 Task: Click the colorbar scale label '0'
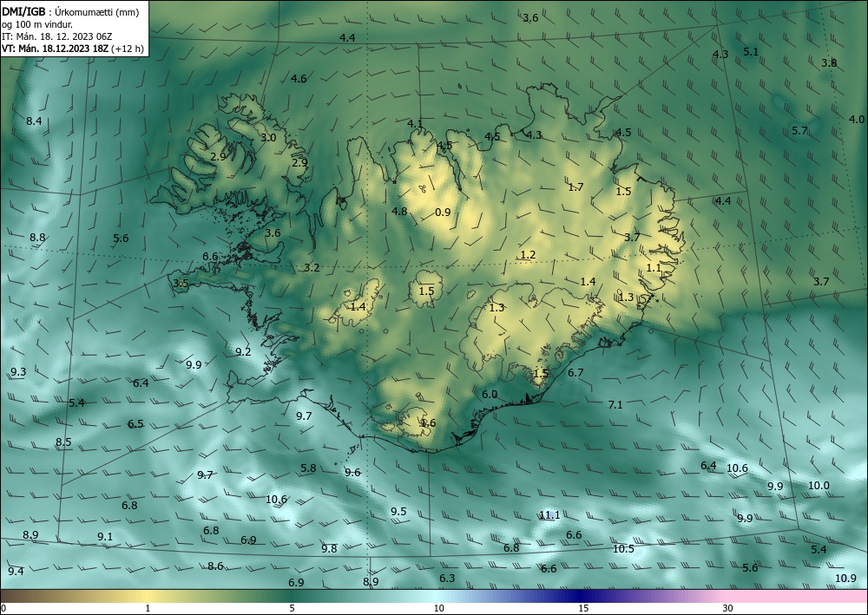3,609
